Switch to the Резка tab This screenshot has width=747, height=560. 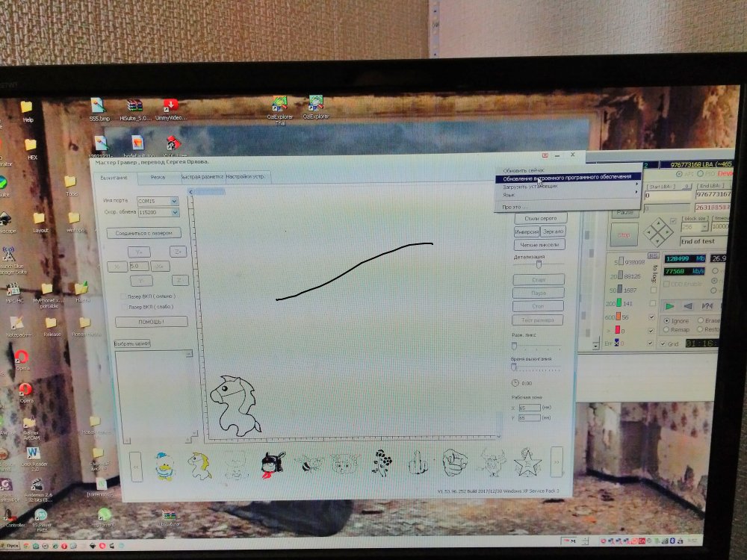(x=158, y=177)
